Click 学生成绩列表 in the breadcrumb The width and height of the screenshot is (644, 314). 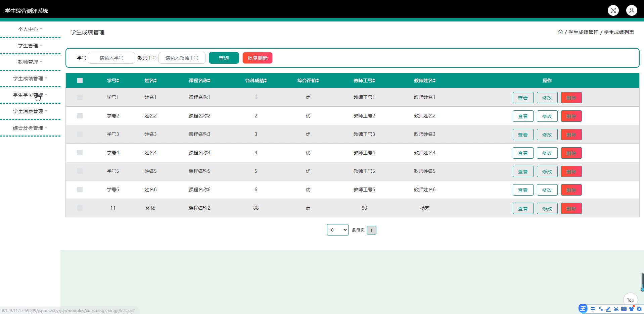pos(619,32)
